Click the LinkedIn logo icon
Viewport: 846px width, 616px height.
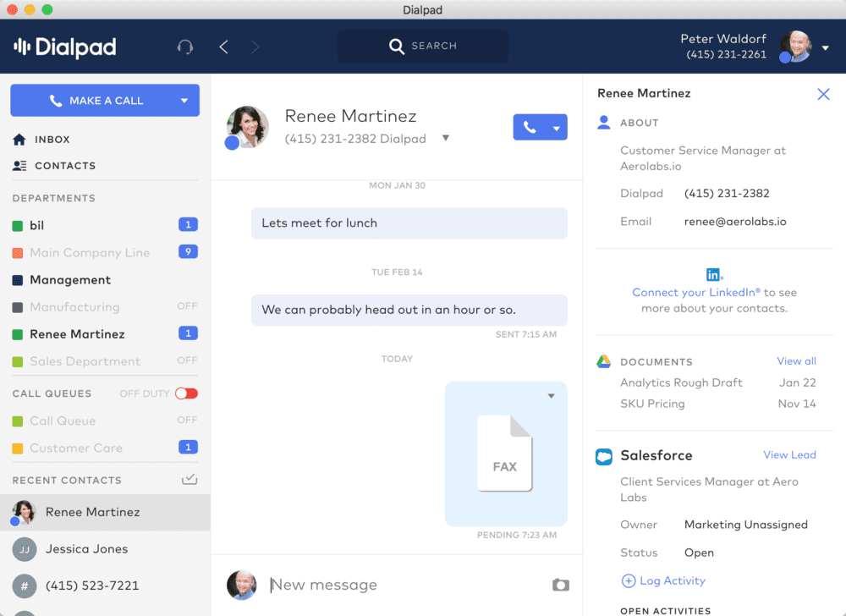pyautogui.click(x=714, y=274)
